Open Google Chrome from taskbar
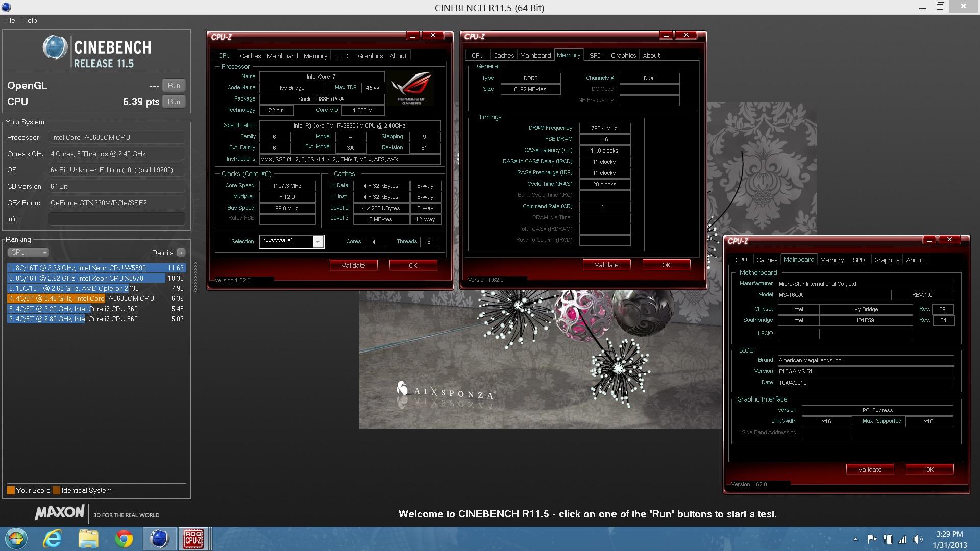The width and height of the screenshot is (980, 551). tap(124, 539)
